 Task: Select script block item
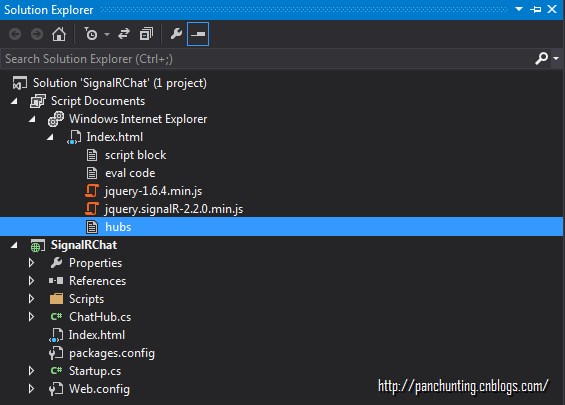click(x=135, y=155)
